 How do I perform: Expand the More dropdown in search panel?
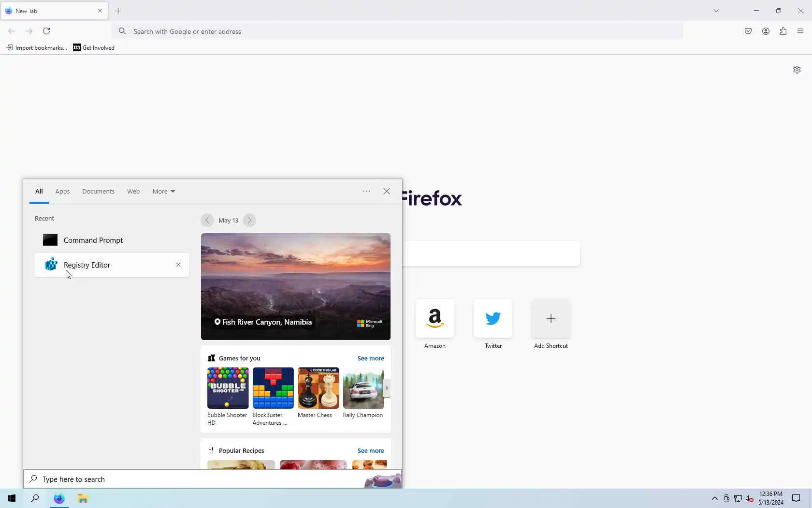tap(164, 192)
